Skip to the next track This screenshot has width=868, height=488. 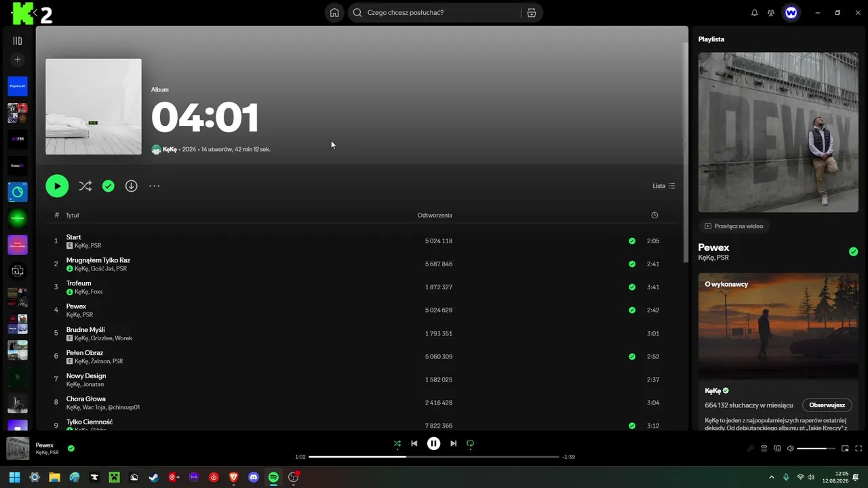point(454,444)
